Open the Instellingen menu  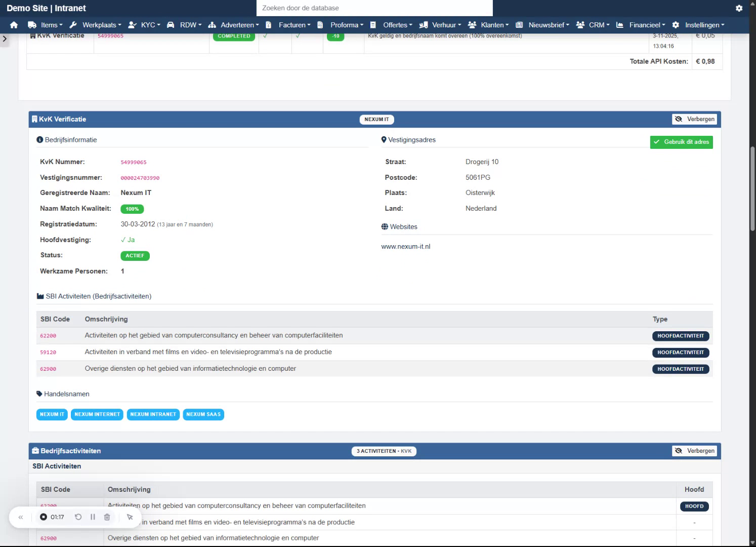705,25
